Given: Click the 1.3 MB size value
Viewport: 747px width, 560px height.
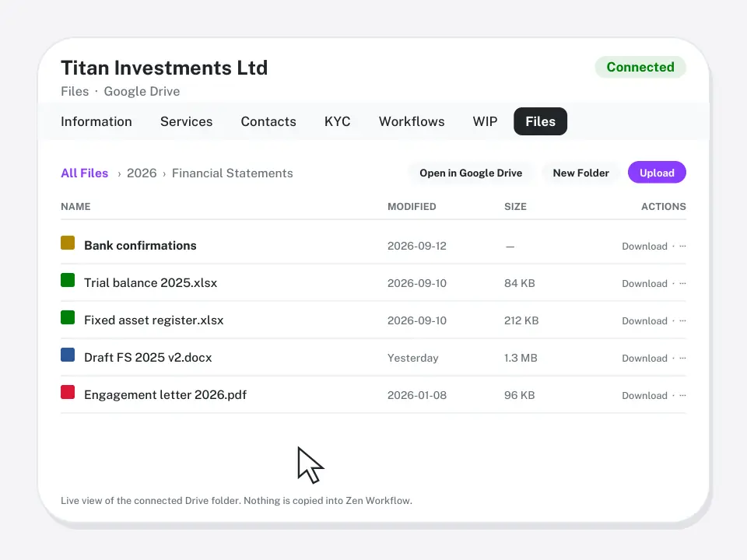Looking at the screenshot, I should tap(521, 358).
